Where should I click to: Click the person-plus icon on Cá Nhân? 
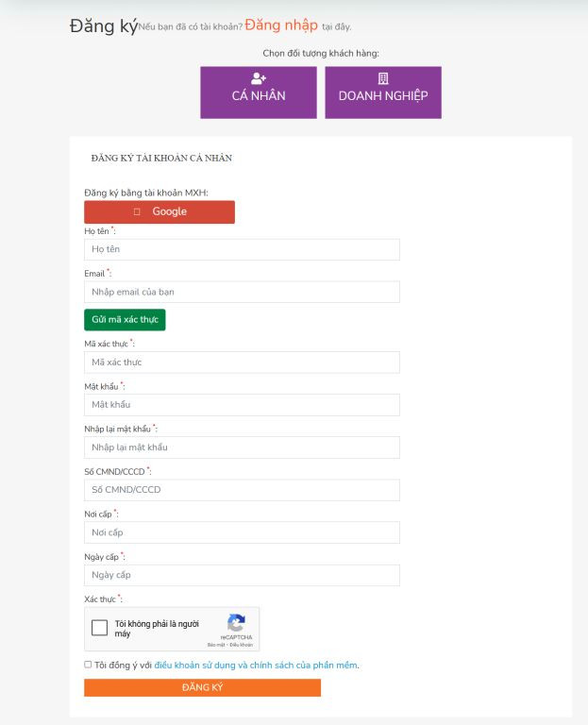(x=259, y=78)
